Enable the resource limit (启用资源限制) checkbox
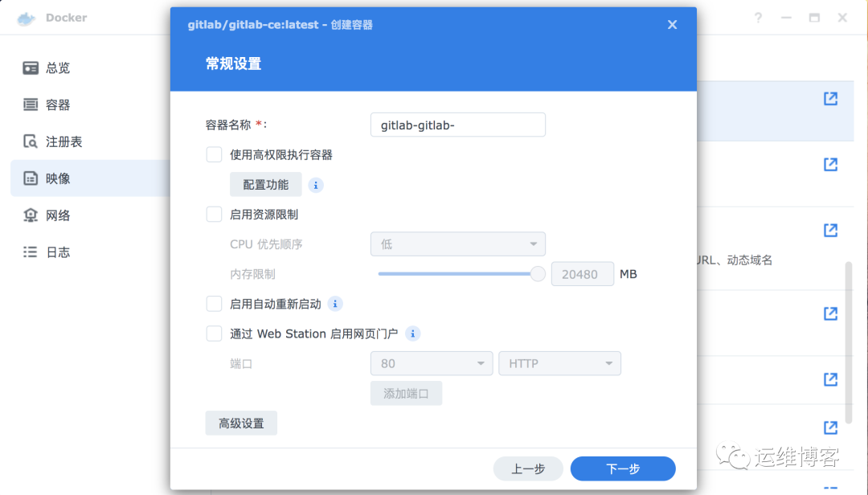The height and width of the screenshot is (495, 868). [x=215, y=215]
